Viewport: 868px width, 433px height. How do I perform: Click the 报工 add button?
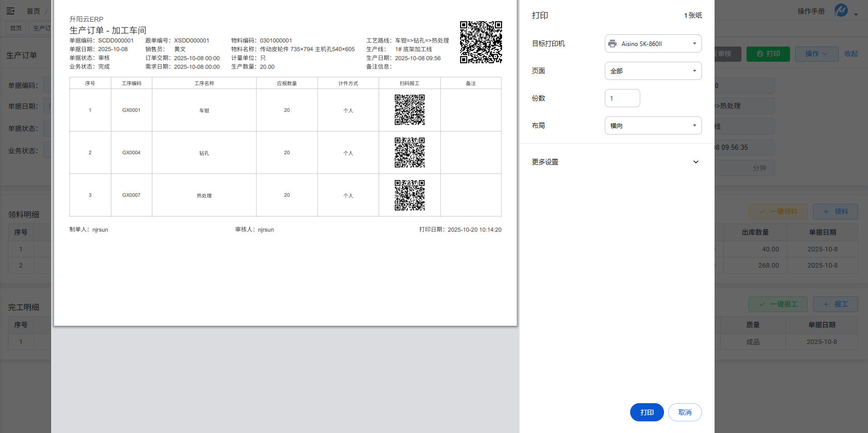pyautogui.click(x=835, y=304)
